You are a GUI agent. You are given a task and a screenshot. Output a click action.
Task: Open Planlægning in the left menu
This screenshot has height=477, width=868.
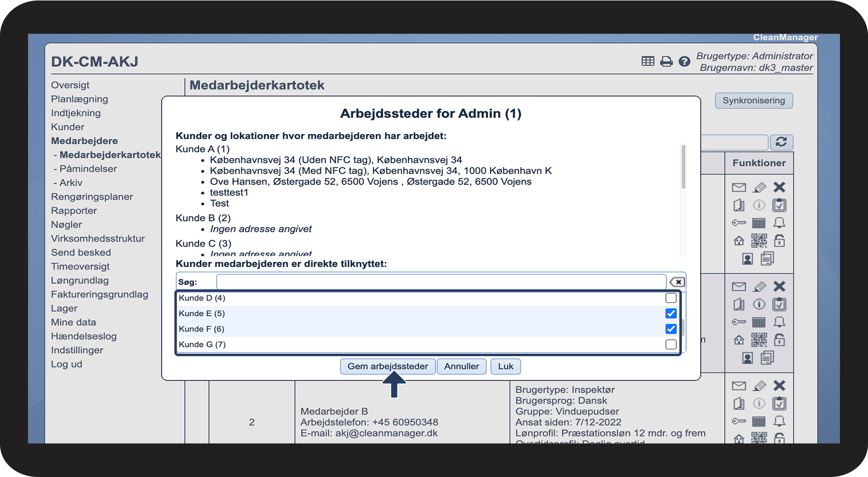(x=80, y=99)
